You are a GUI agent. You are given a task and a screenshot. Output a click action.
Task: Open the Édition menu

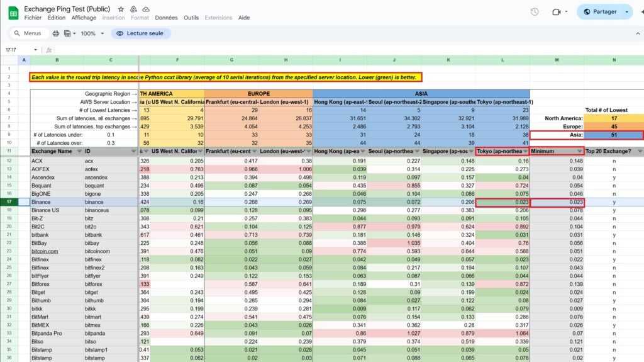(x=56, y=18)
